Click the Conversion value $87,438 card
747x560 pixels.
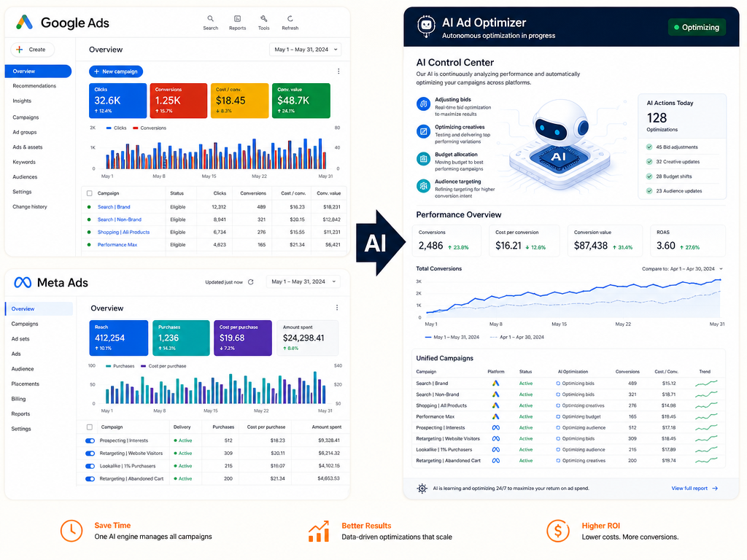[x=605, y=241]
